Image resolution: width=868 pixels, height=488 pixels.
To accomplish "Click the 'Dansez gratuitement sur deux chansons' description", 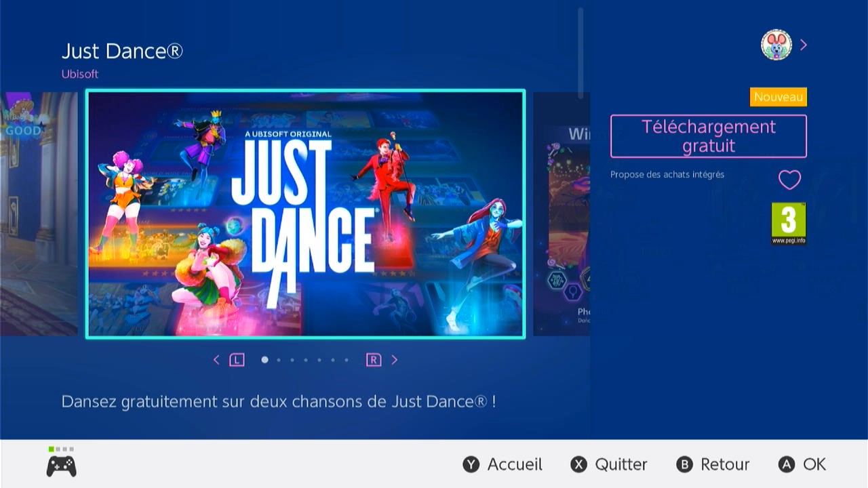I will (279, 401).
